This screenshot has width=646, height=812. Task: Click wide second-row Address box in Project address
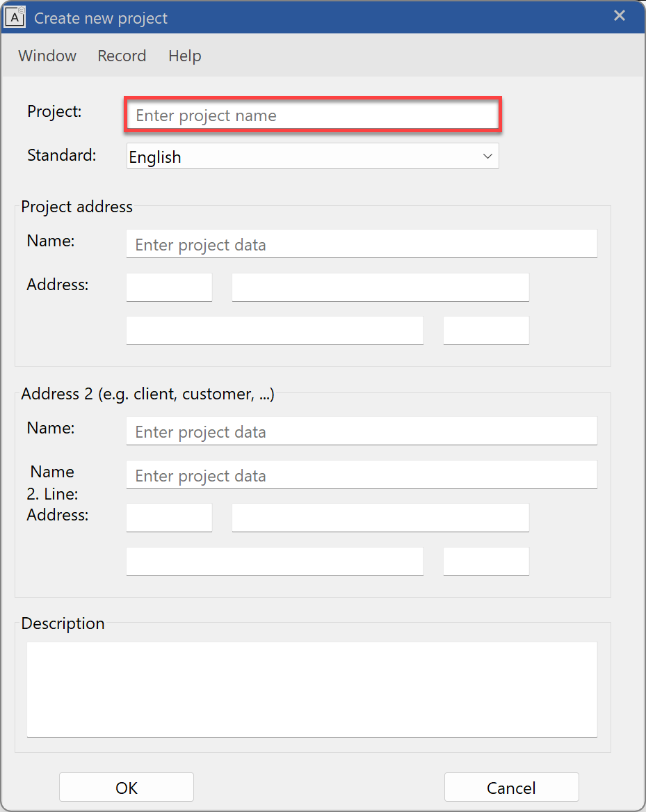tap(275, 331)
